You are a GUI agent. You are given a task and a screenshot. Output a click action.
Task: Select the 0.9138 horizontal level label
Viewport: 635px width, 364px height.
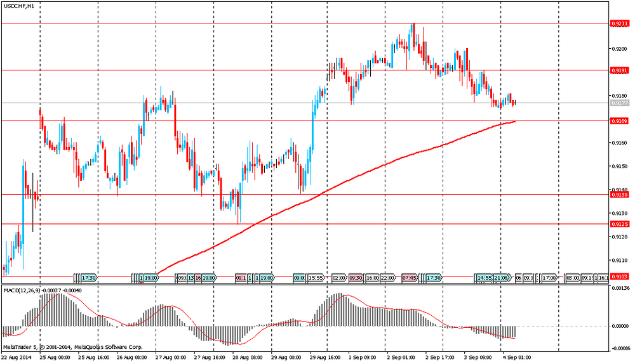pos(620,195)
